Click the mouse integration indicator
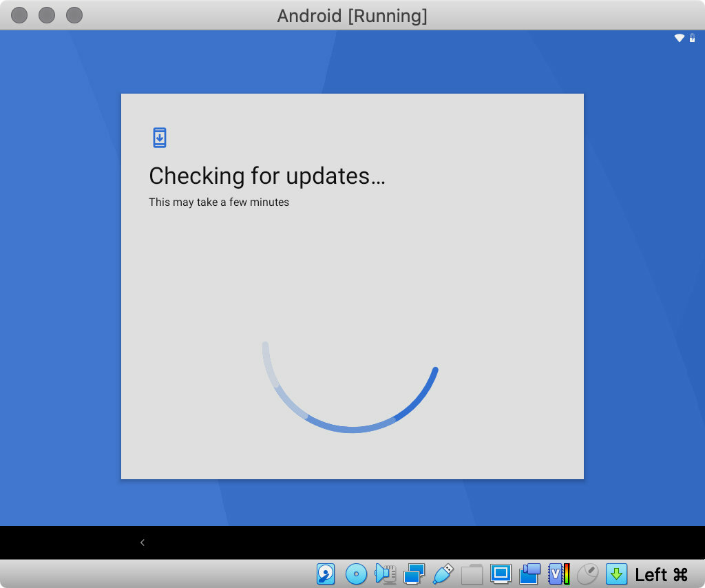This screenshot has width=705, height=588. coord(587,574)
